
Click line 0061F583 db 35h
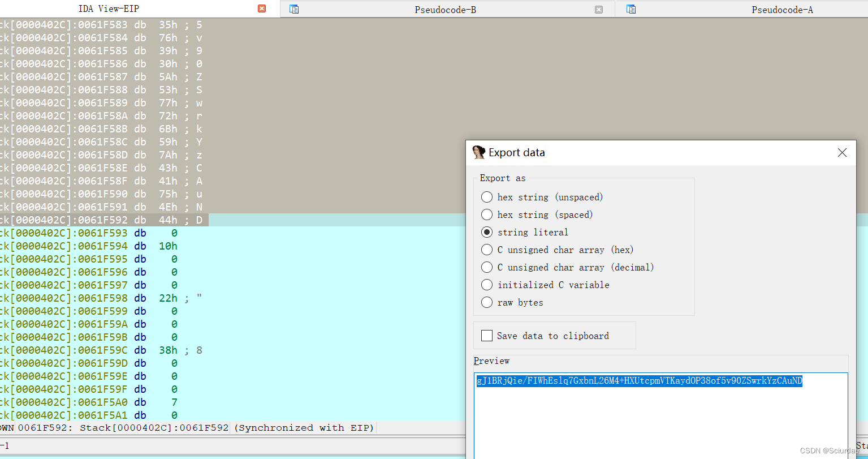[101, 25]
